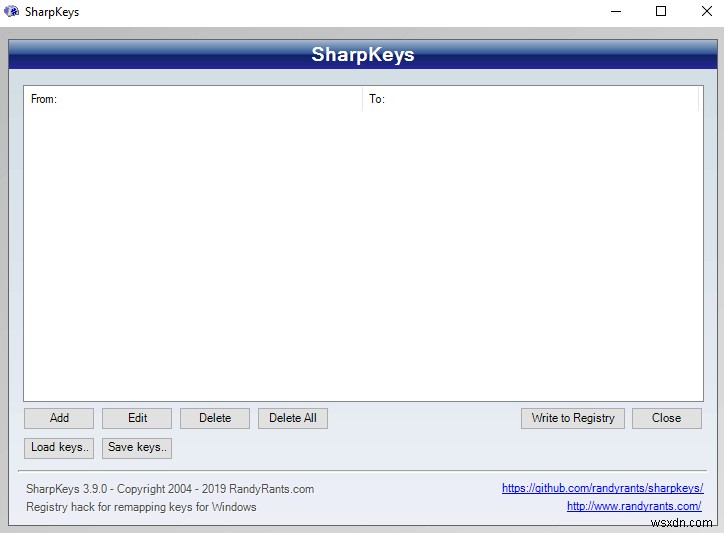Image resolution: width=724 pixels, height=533 pixels.
Task: Remove all mappings with Delete All
Action: 293,418
